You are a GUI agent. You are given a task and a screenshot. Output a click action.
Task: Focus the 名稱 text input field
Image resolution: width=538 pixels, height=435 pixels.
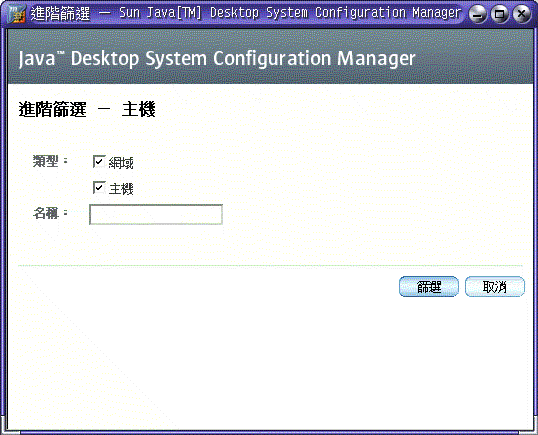coord(156,214)
